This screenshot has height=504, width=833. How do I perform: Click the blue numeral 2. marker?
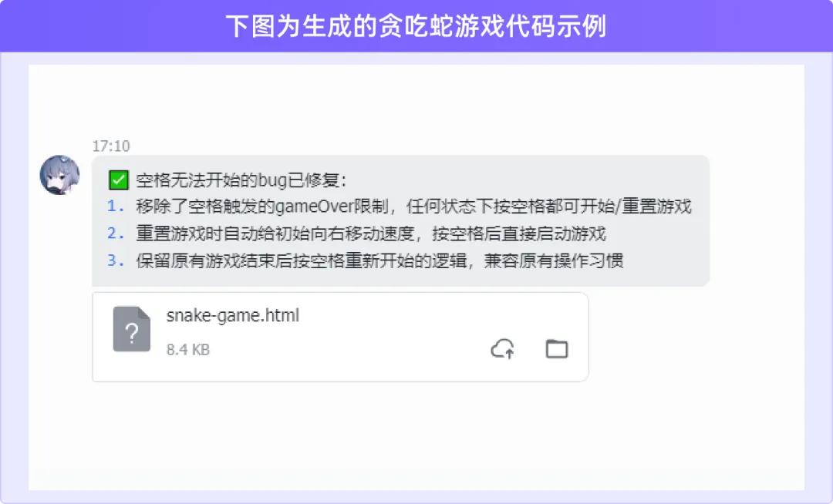tap(115, 233)
